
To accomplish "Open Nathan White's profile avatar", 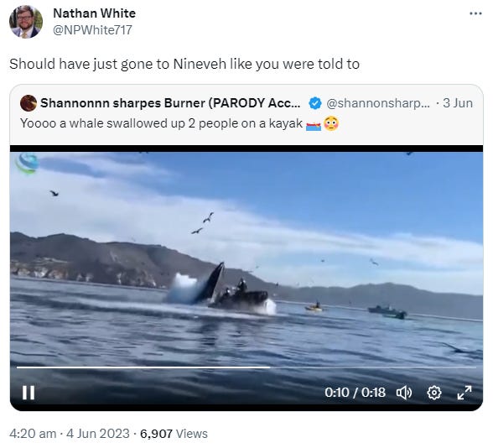I will [x=26, y=22].
